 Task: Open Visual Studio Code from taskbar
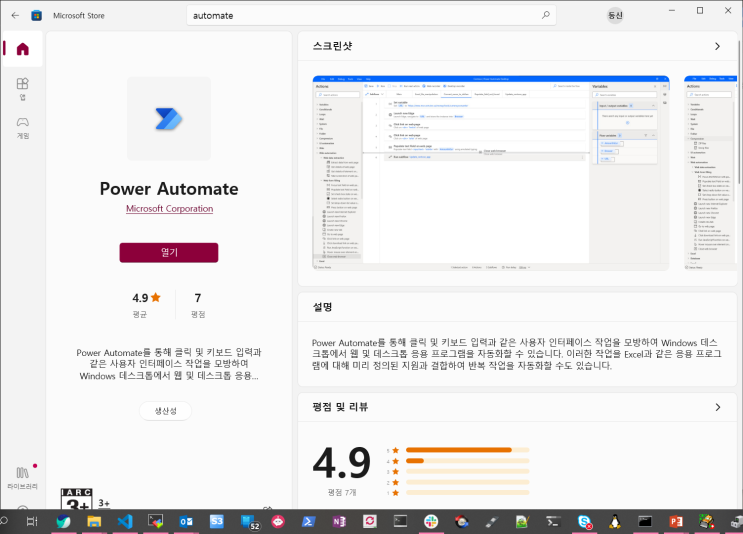pos(125,522)
